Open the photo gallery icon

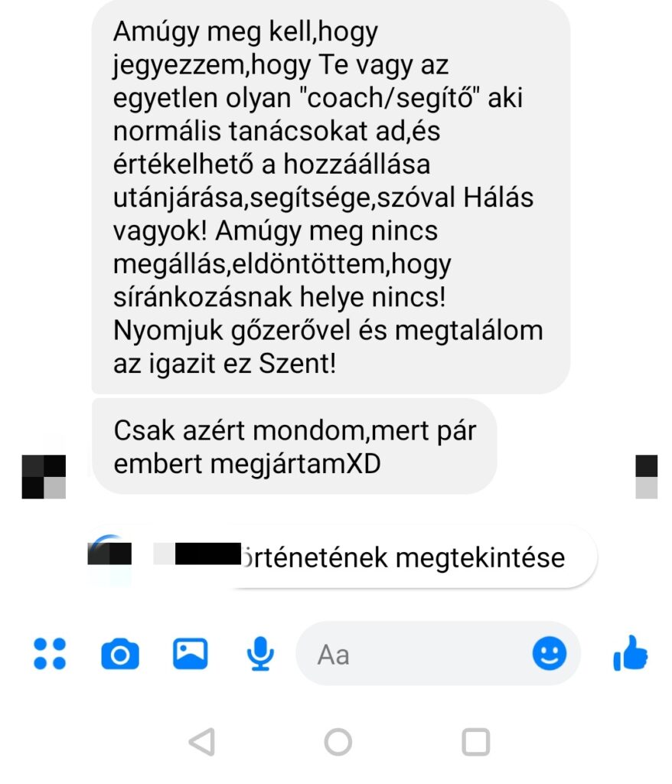190,654
